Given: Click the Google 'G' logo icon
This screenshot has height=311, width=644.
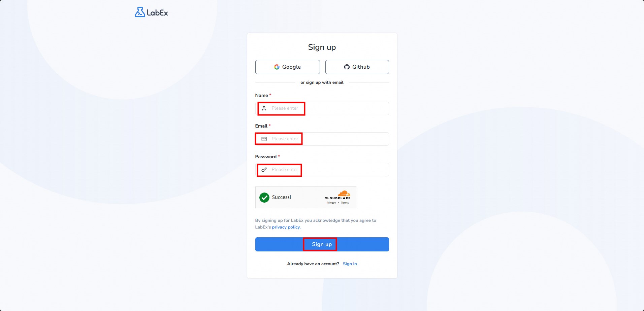Looking at the screenshot, I should 277,67.
